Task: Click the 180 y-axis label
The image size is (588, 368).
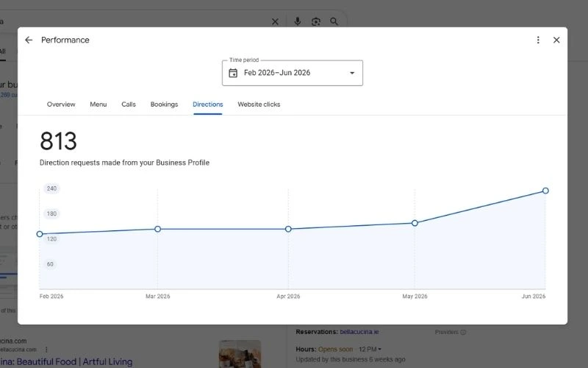Action: [x=51, y=213]
